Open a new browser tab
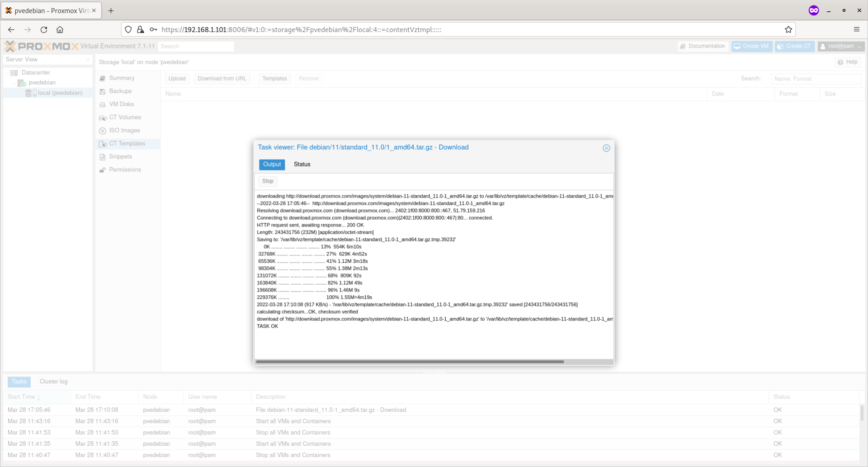 111,10
